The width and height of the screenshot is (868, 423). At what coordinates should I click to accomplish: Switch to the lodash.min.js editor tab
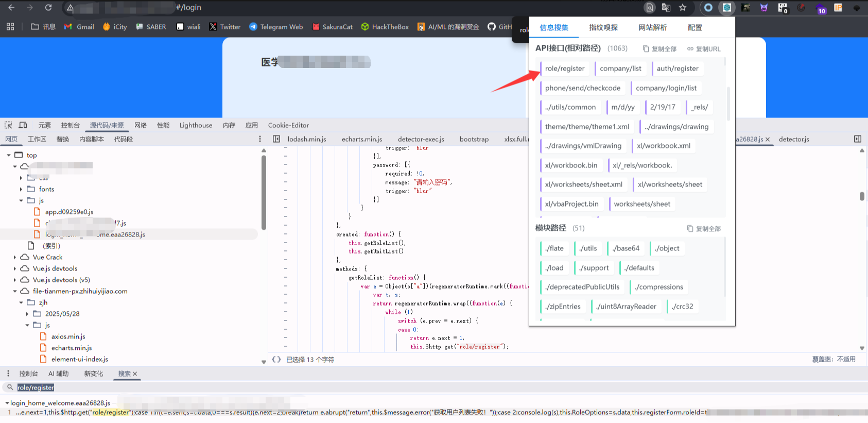(x=307, y=139)
